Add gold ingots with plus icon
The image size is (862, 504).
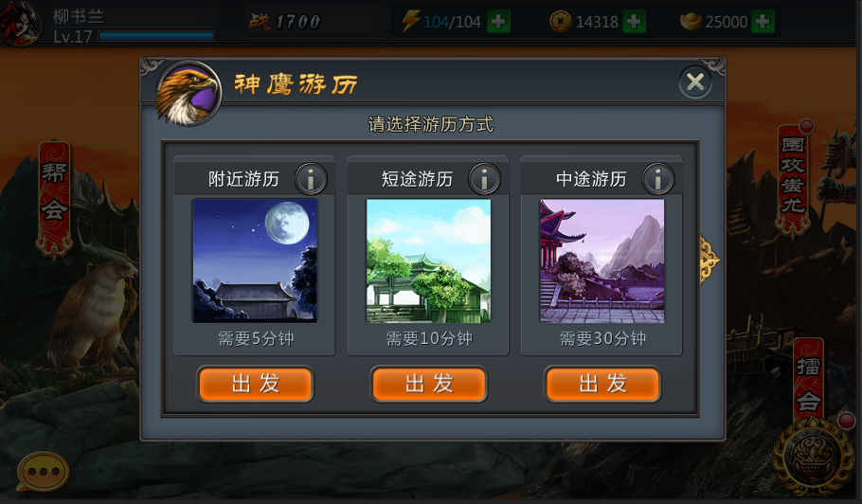[x=763, y=22]
